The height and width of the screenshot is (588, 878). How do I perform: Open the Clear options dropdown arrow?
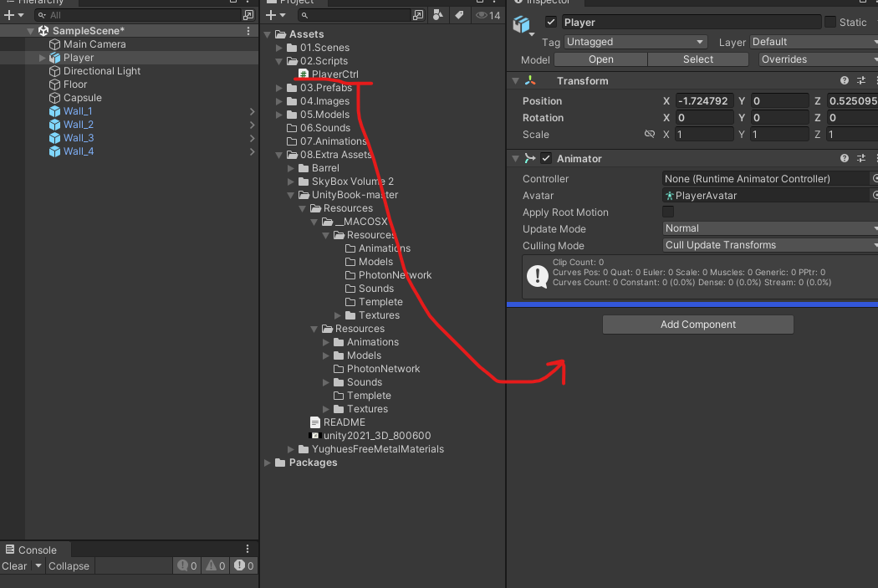coord(38,565)
